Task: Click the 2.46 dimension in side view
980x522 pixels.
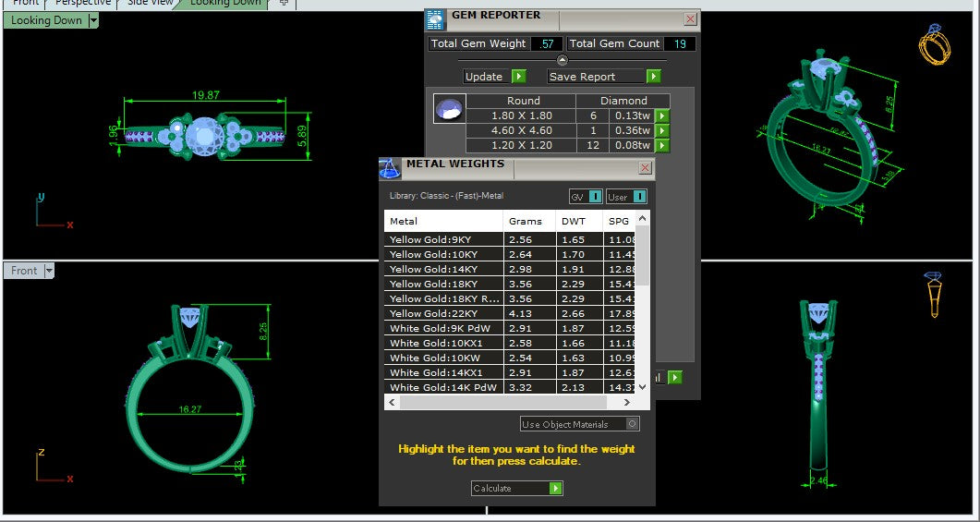Action: tap(818, 480)
